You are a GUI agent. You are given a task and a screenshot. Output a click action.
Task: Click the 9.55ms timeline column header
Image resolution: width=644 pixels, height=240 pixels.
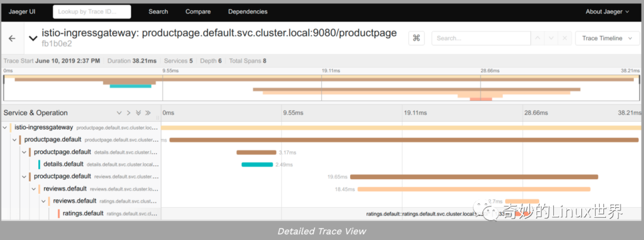click(x=293, y=113)
